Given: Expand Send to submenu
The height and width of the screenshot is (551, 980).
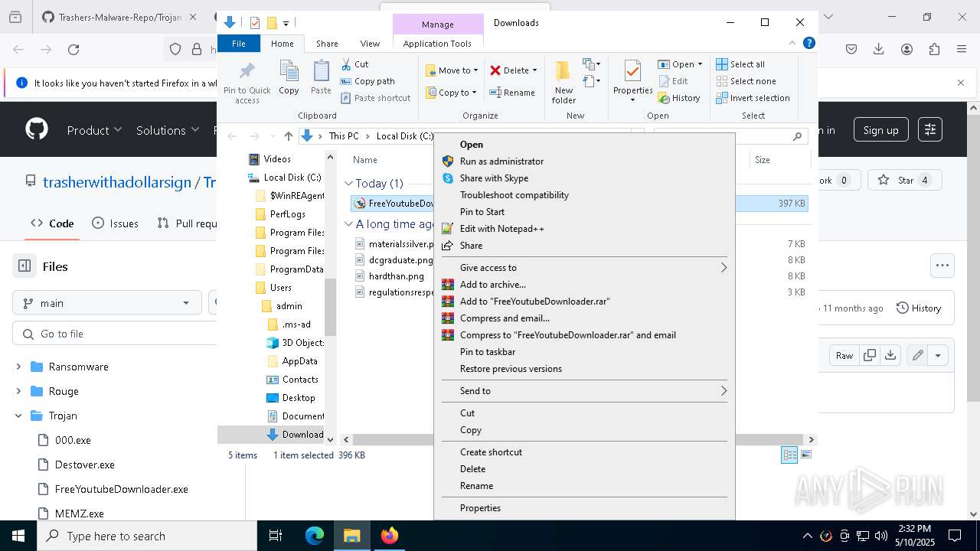Looking at the screenshot, I should tap(584, 391).
